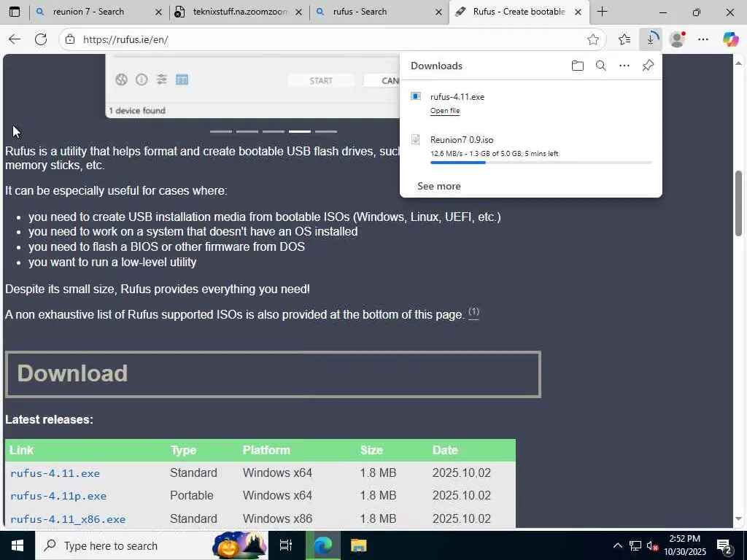The width and height of the screenshot is (747, 560).
Task: Click the scrollbar up arrow
Action: (x=738, y=63)
